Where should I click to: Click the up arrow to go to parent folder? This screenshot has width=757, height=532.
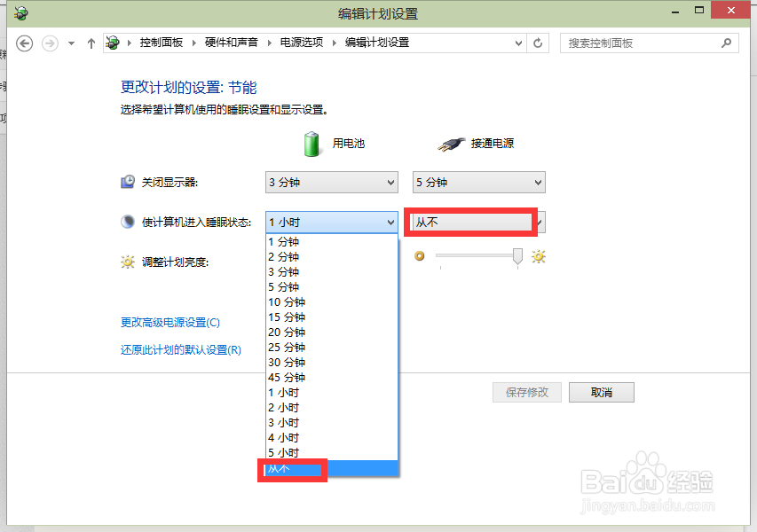tap(91, 43)
